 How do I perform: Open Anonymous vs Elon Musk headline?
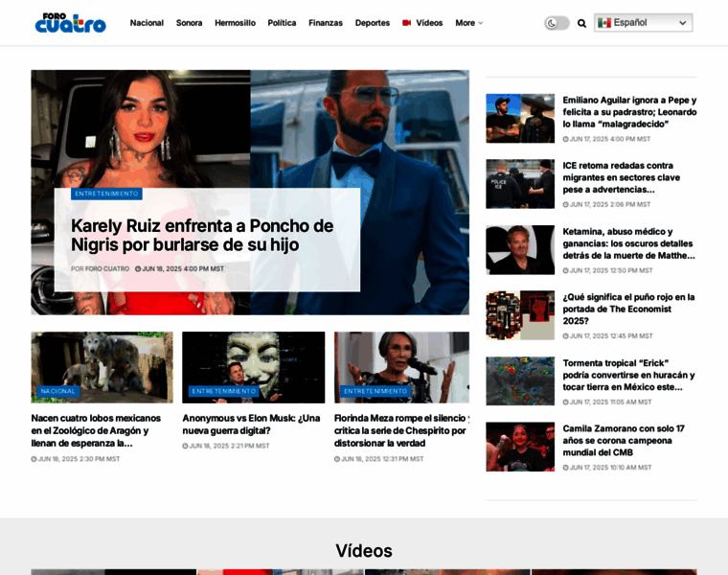(251, 425)
